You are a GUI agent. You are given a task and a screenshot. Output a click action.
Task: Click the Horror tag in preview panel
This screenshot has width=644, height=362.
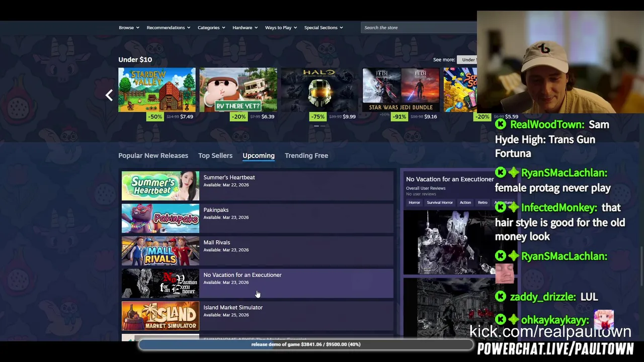(414, 203)
